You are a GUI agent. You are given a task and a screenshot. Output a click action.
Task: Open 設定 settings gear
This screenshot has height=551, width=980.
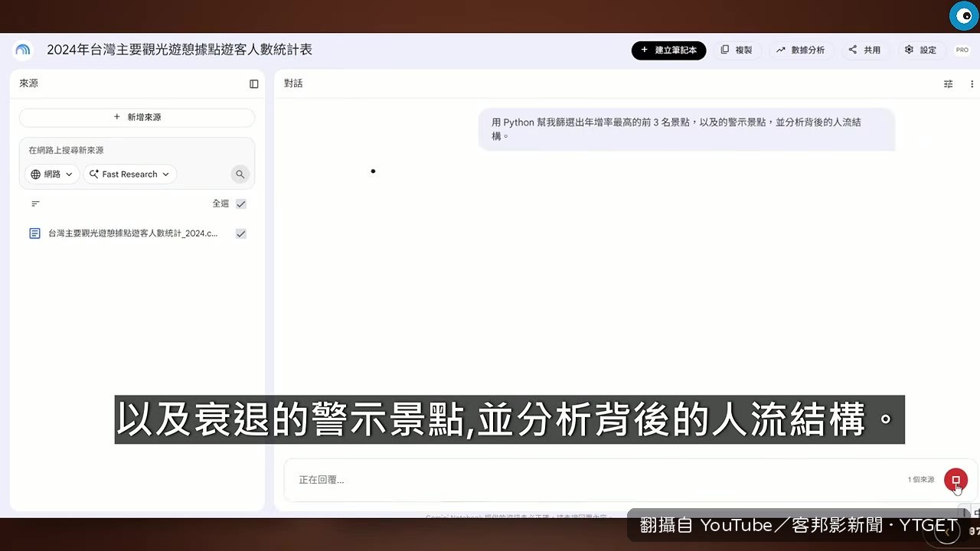tap(920, 50)
